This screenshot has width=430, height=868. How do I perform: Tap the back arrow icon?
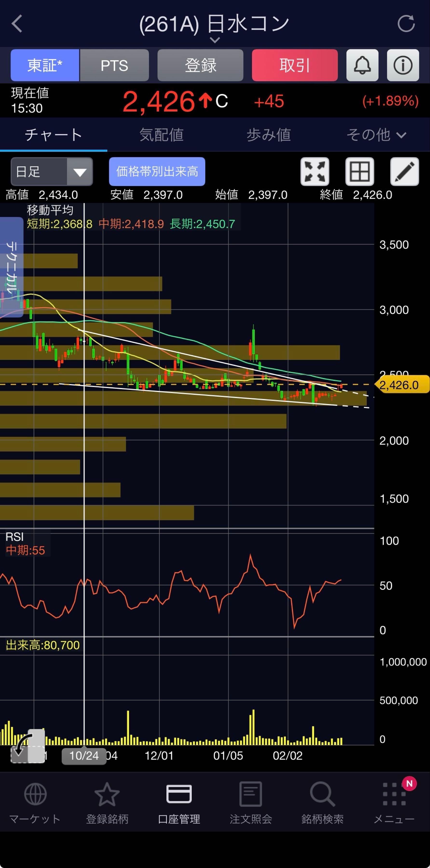17,24
